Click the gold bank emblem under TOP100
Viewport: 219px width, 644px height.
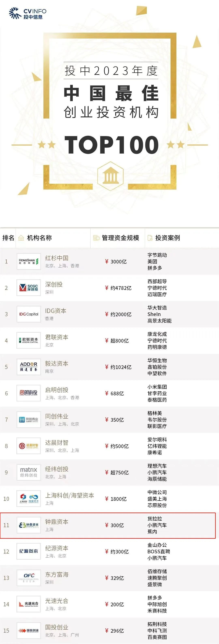click(x=110, y=176)
